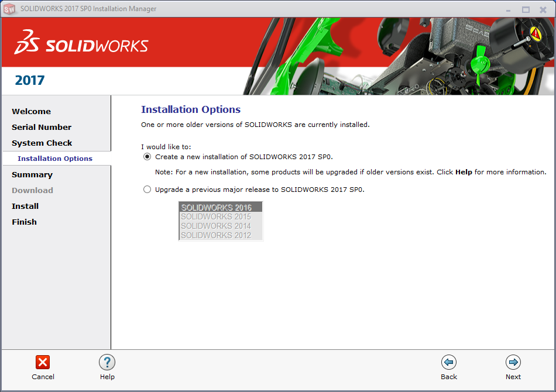Image resolution: width=556 pixels, height=392 pixels.
Task: Open the Install step in sidebar
Action: point(25,207)
